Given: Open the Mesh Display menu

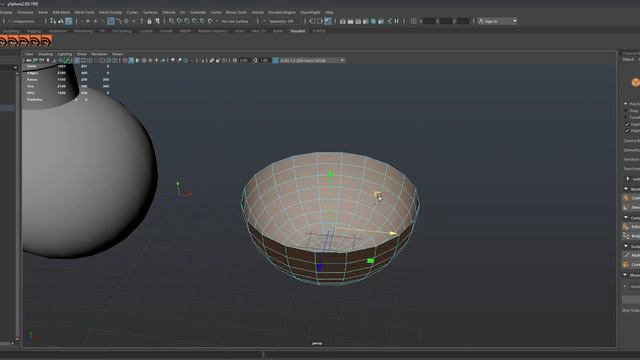Looking at the screenshot, I should point(110,12).
